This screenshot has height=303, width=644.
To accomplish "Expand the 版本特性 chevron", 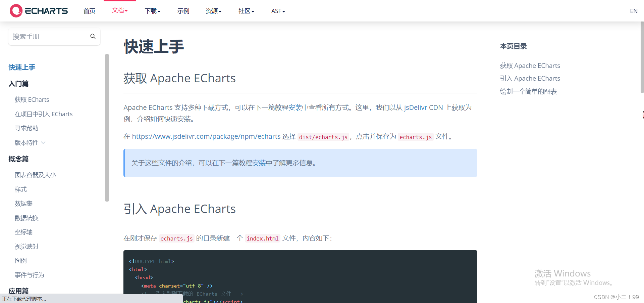I will point(43,143).
